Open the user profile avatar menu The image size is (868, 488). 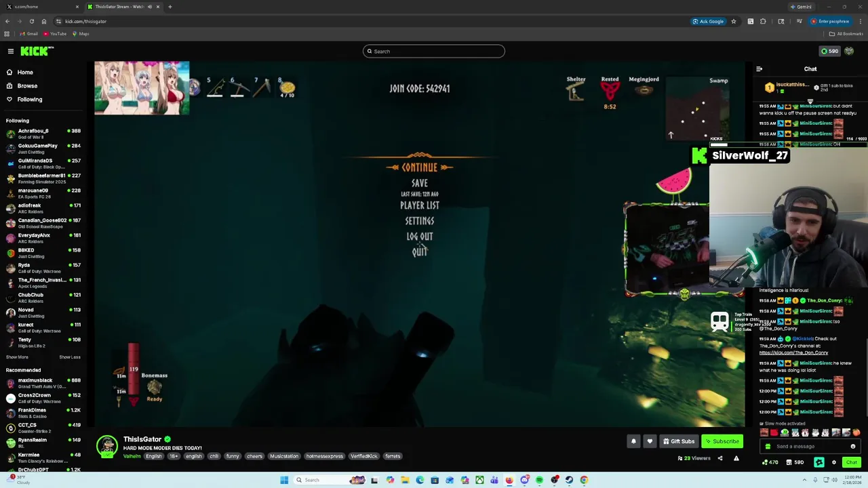(x=849, y=51)
